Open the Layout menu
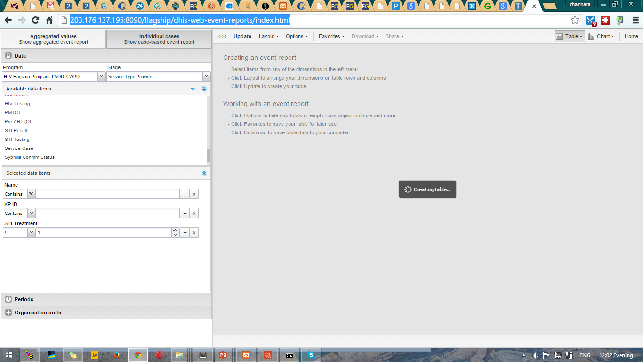The image size is (644, 362). 268,36
